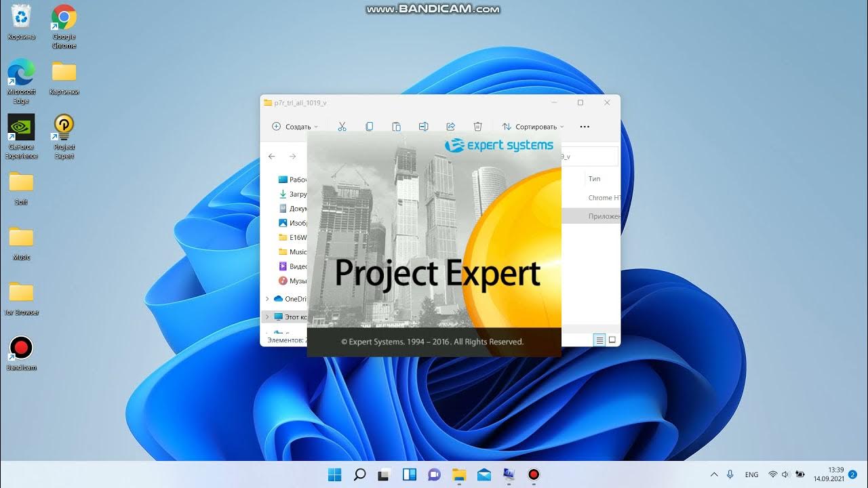Viewport: 868px width, 488px height.
Task: Open the Music desktop folder
Action: (21, 243)
